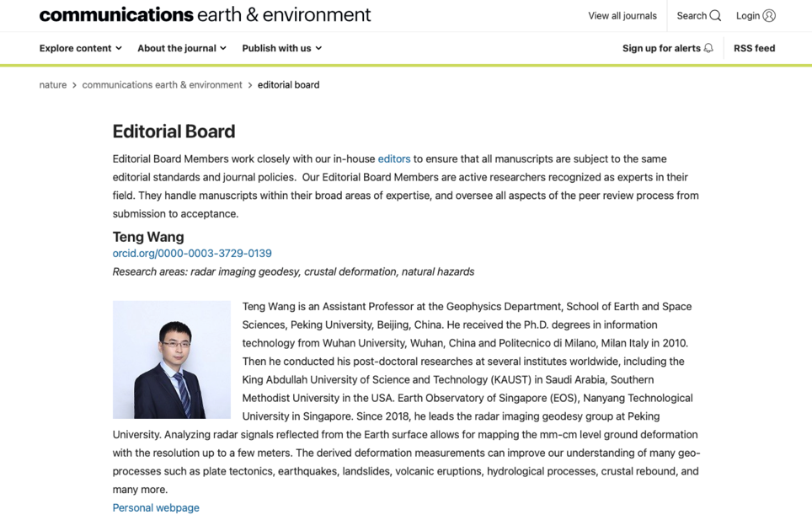This screenshot has height=515, width=812.
Task: Click the editorial board breadcrumb item
Action: (288, 85)
